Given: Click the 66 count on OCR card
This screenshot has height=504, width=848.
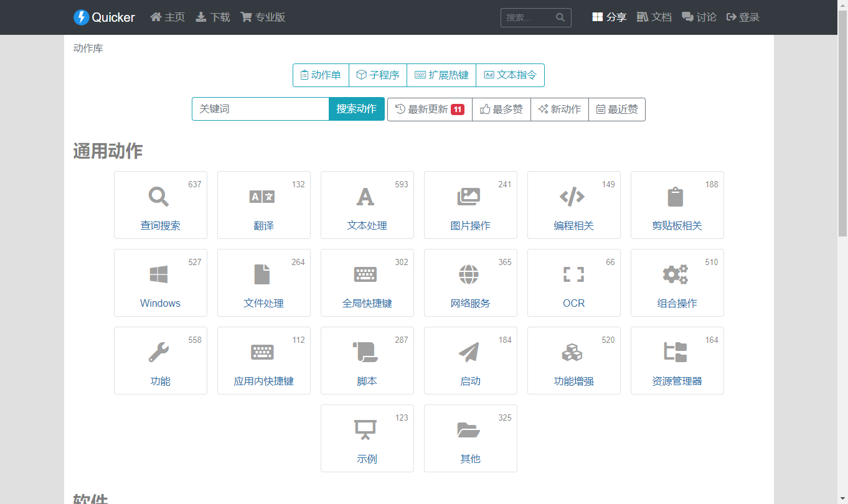Looking at the screenshot, I should [x=610, y=262].
